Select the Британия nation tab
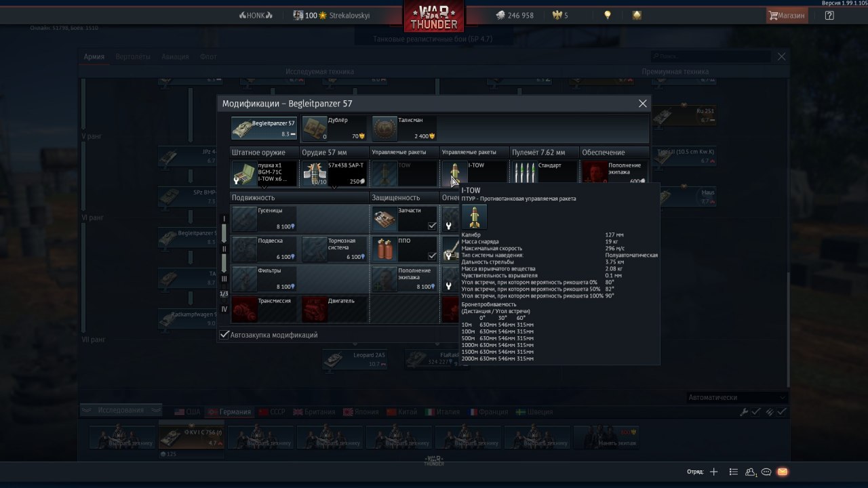 [x=313, y=412]
